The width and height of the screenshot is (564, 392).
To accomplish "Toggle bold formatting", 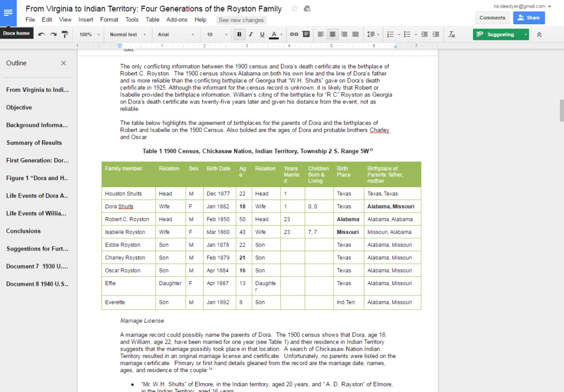I will (x=239, y=35).
